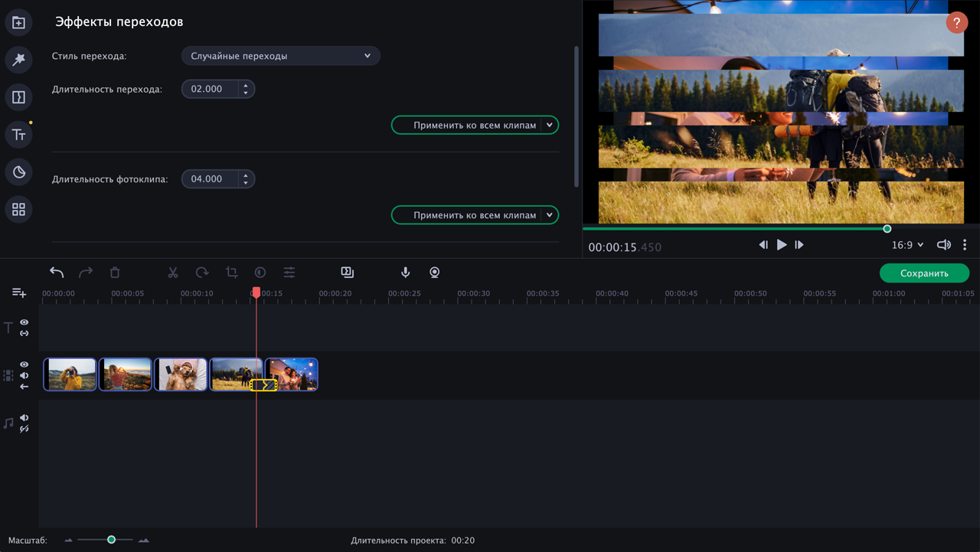Select the yellow transition marker between clips

[264, 385]
